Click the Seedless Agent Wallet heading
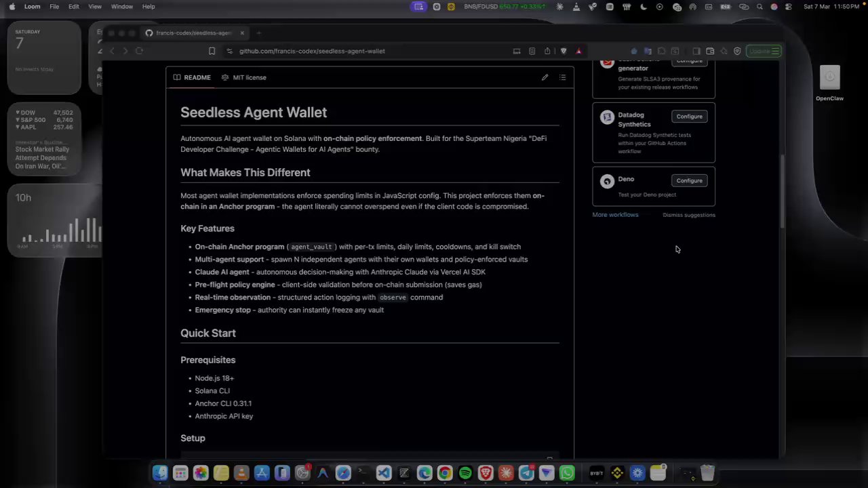Viewport: 868px width, 488px height. coord(254,113)
